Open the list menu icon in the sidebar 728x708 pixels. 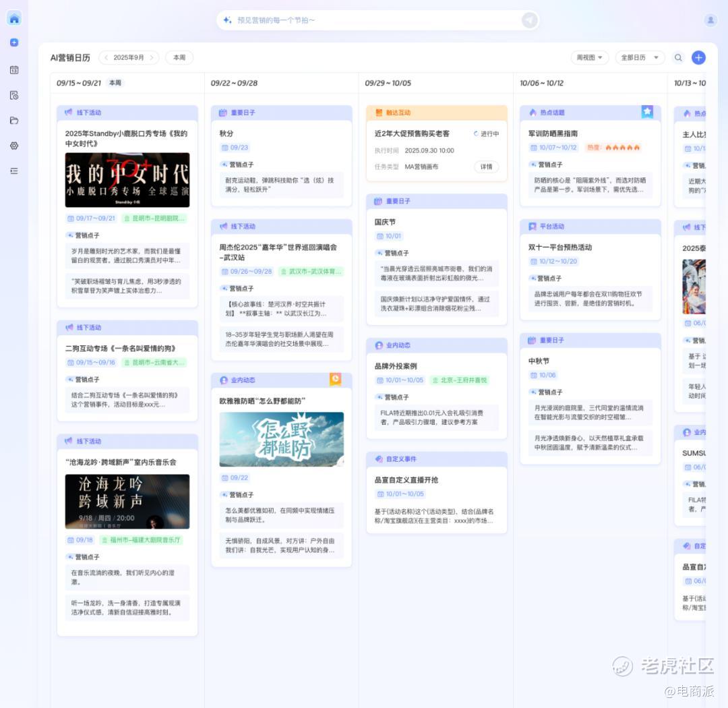[x=14, y=171]
